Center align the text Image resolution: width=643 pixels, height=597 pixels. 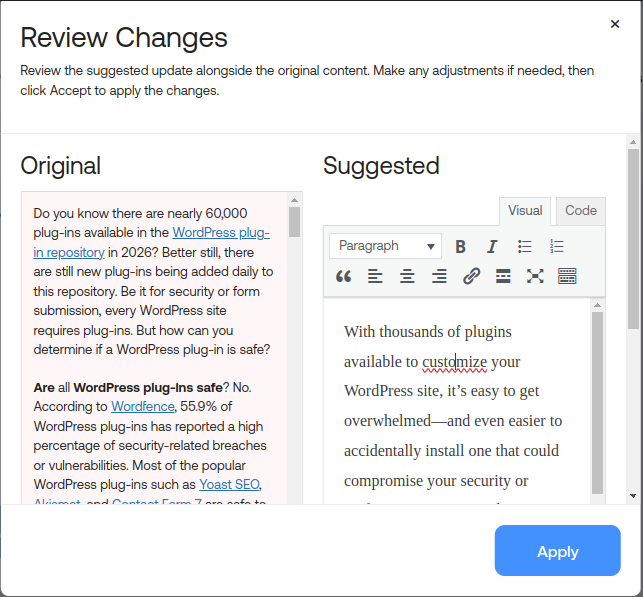click(x=407, y=276)
